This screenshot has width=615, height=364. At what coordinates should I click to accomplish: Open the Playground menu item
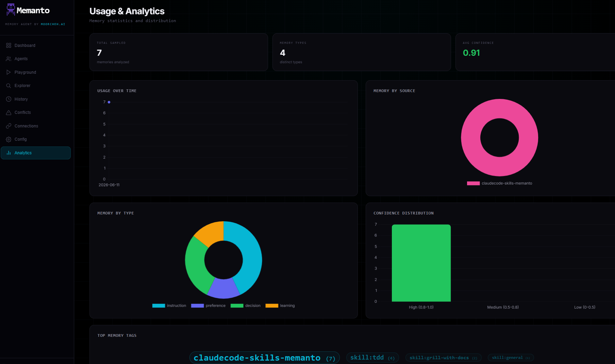point(36,72)
